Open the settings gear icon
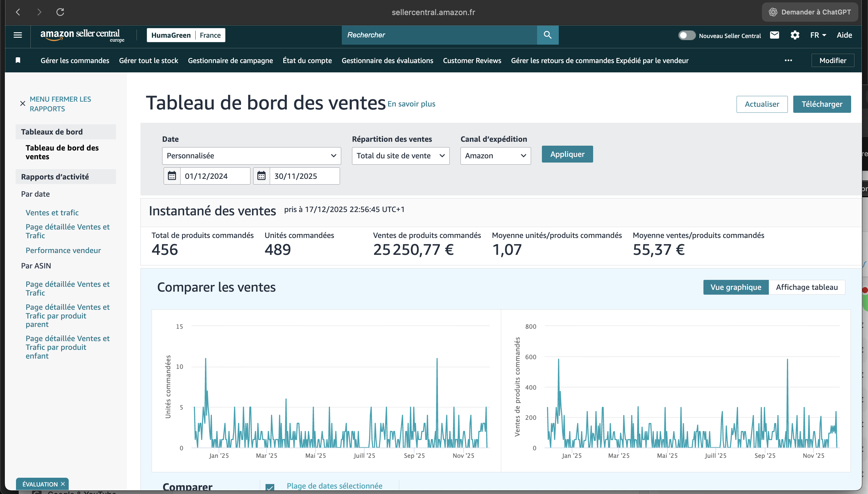Viewport: 868px width, 494px height. pos(795,35)
